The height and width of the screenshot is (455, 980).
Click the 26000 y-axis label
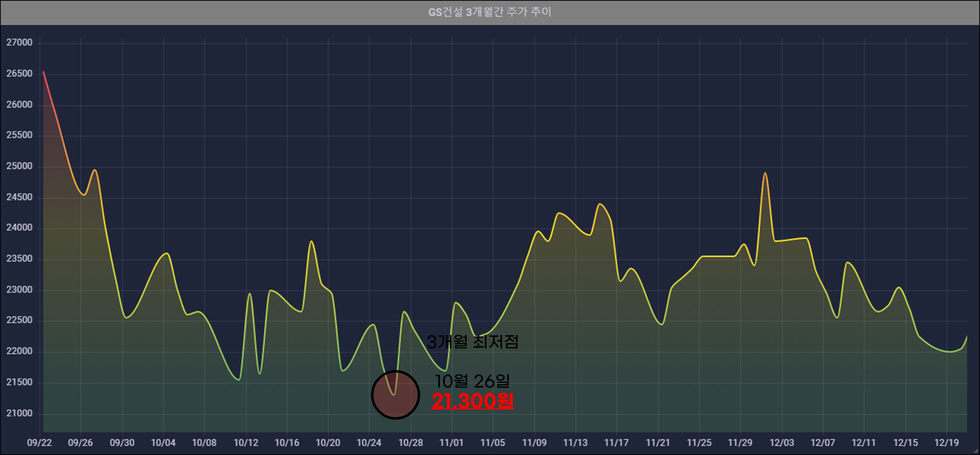(19, 105)
